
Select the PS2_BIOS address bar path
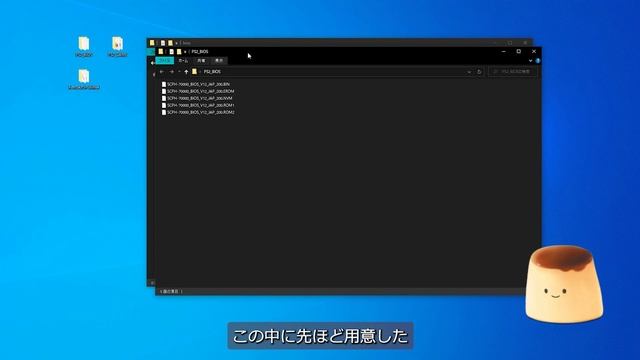212,71
